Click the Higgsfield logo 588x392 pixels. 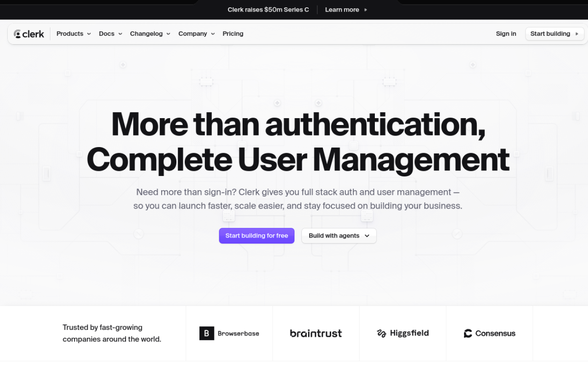click(402, 333)
